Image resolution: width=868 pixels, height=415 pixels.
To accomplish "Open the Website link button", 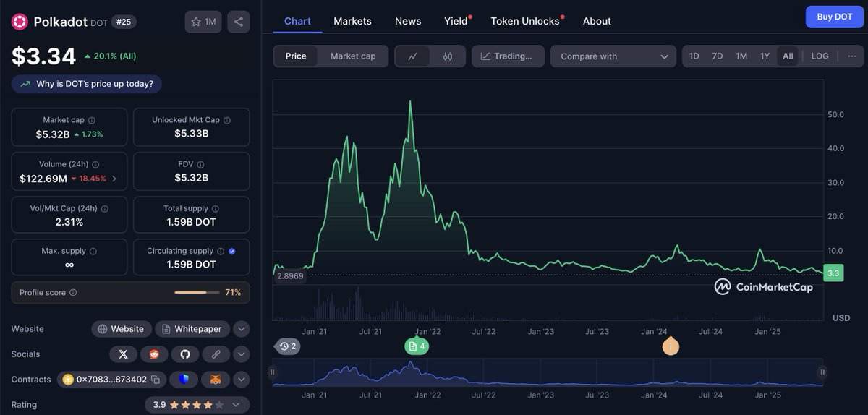I will point(122,329).
